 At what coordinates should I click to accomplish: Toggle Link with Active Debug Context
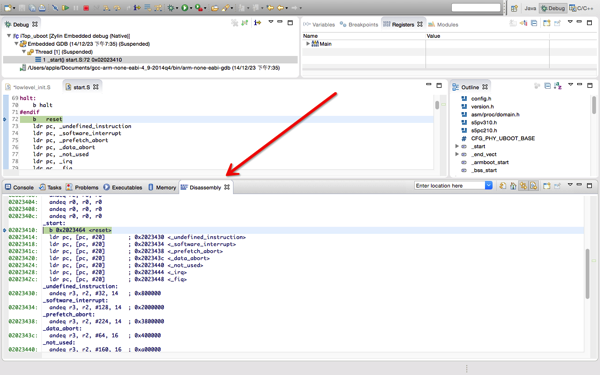pyautogui.click(x=523, y=186)
